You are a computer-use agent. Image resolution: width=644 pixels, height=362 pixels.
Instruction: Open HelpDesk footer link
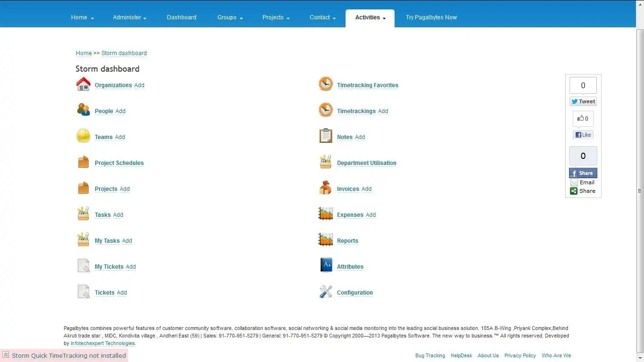461,356
